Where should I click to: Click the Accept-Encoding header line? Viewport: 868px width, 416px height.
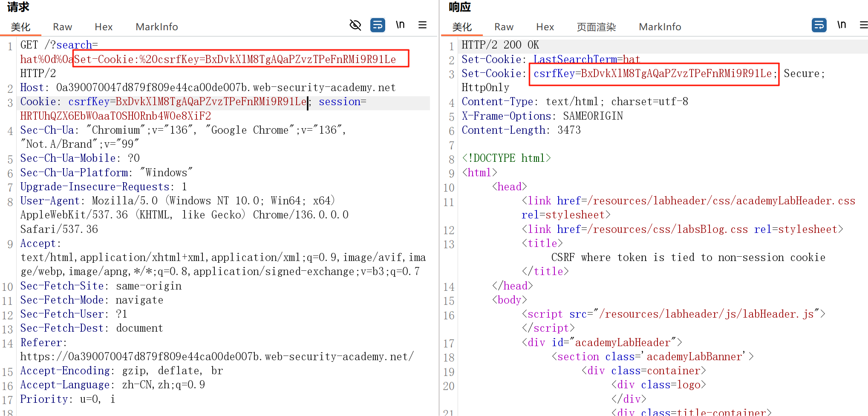click(x=121, y=370)
